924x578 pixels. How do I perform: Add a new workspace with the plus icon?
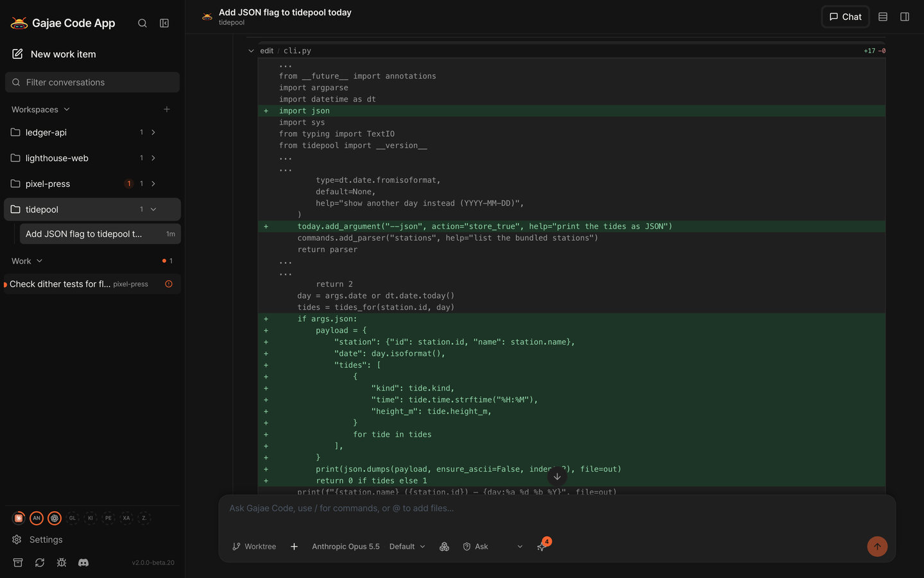tap(167, 109)
